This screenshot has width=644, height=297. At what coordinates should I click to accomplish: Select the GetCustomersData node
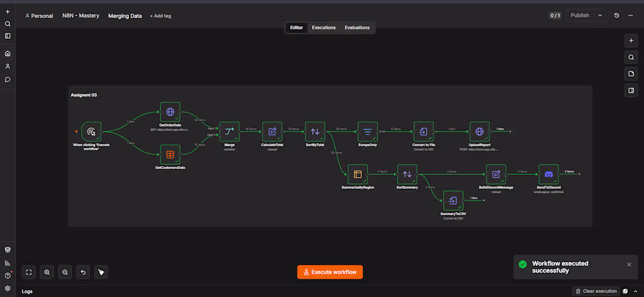pyautogui.click(x=170, y=155)
